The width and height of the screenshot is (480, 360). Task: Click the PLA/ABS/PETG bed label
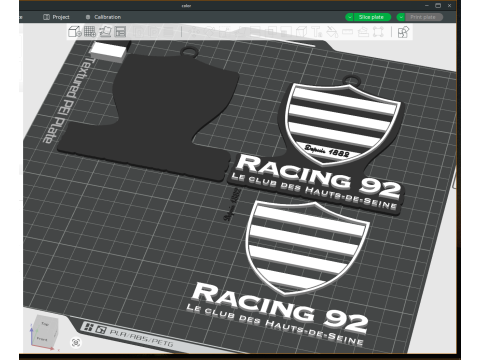[141, 337]
